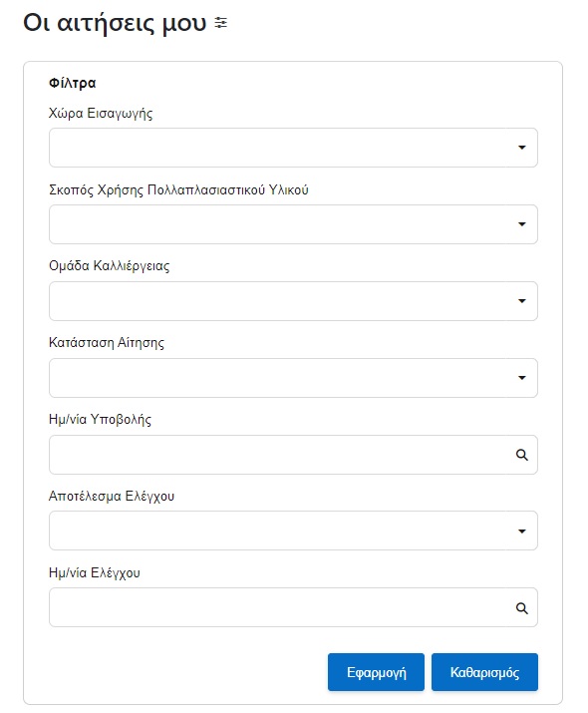Expand the Σκοπός Χρήσης Πολλαπλασιαστικού Υλικού arrow
Image resolution: width=588 pixels, height=713 pixels.
(521, 224)
